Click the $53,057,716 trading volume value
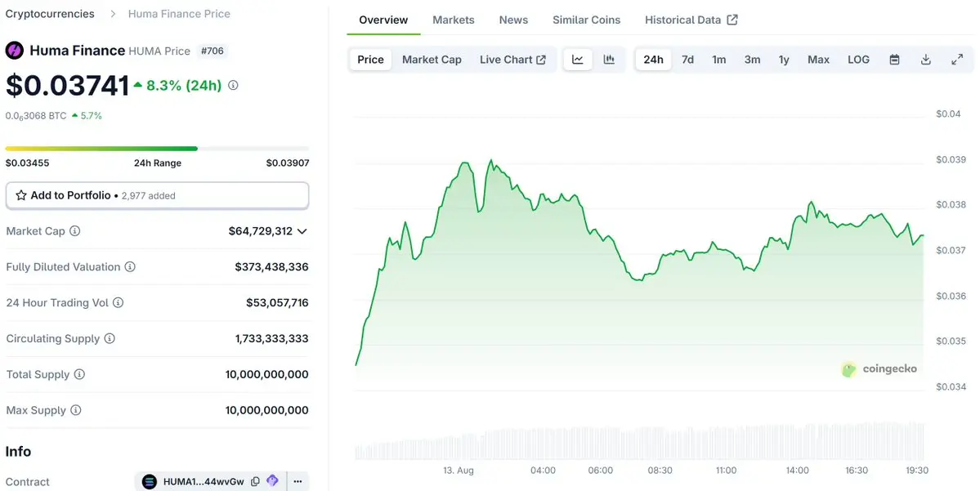Screen dimensions: 980x491 [x=277, y=303]
